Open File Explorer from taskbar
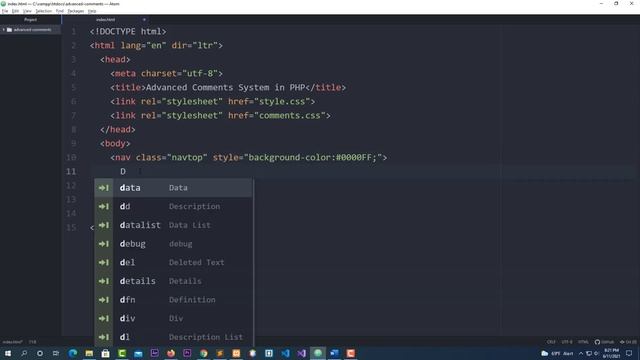 (89, 353)
